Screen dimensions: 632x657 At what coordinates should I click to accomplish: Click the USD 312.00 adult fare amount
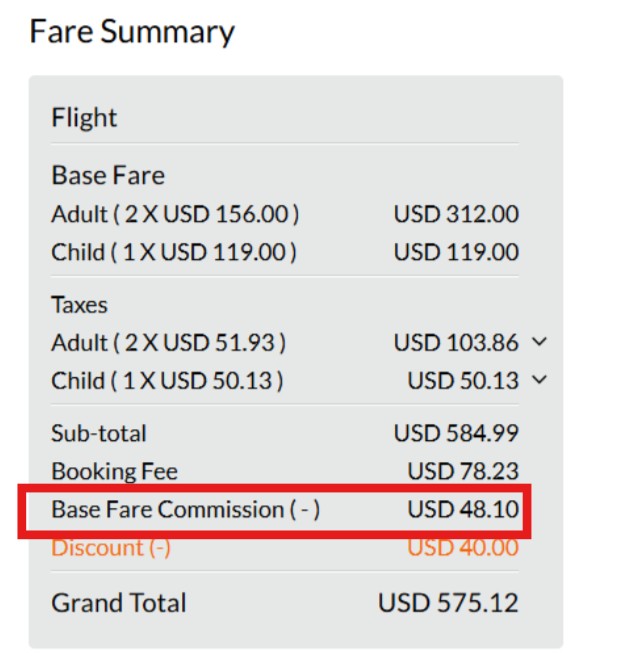(x=456, y=214)
